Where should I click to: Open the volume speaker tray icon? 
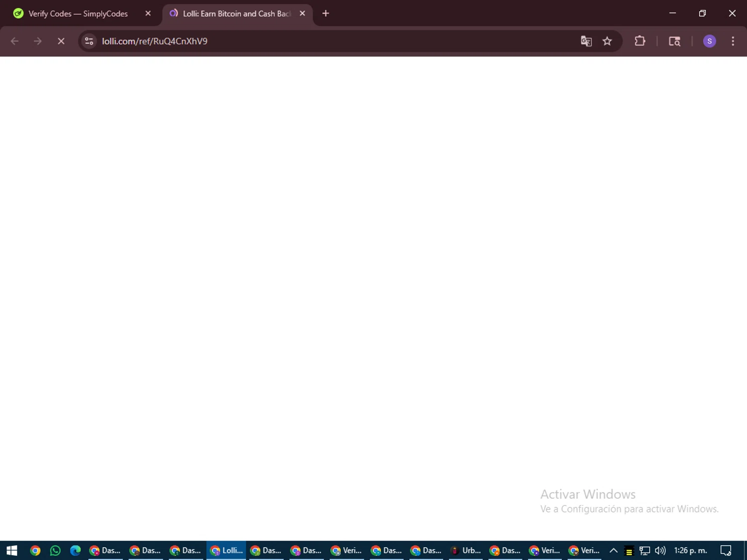pos(660,551)
